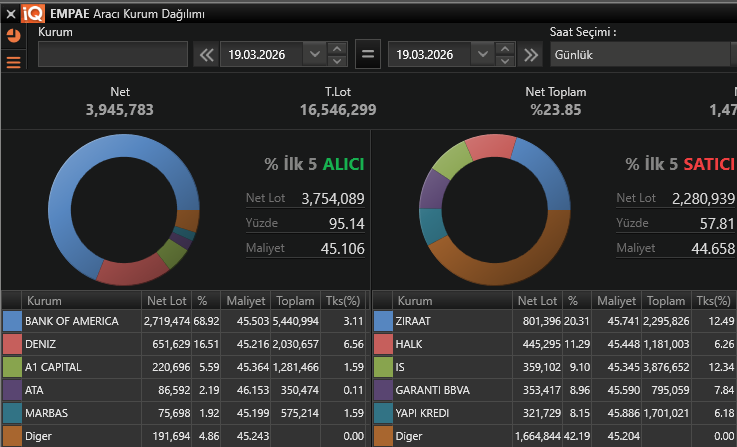Decrement the end date with the down arrow
The image size is (737, 447).
point(507,60)
